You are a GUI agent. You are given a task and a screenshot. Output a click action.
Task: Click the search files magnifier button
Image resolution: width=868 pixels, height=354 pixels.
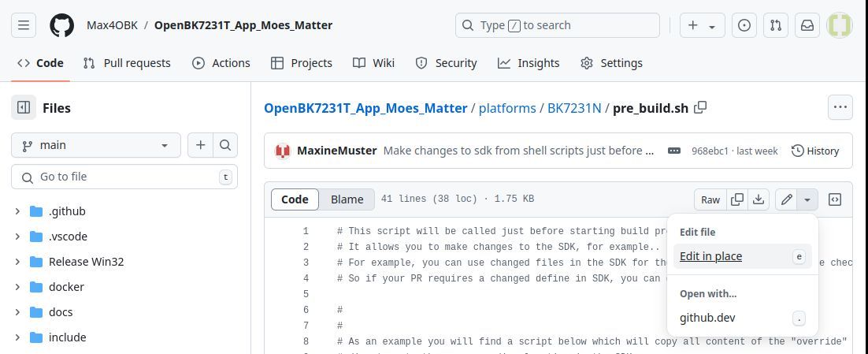224,145
